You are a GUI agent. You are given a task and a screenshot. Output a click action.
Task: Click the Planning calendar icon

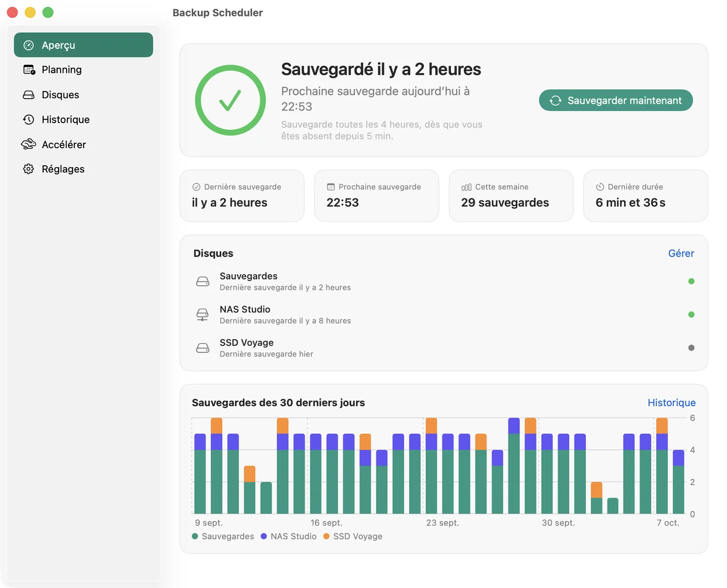[x=29, y=70]
